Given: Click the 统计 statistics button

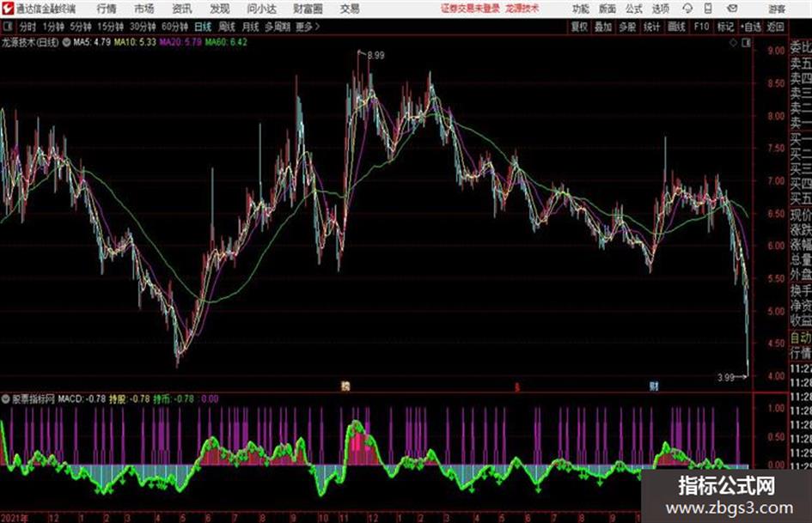Looking at the screenshot, I should 651,27.
